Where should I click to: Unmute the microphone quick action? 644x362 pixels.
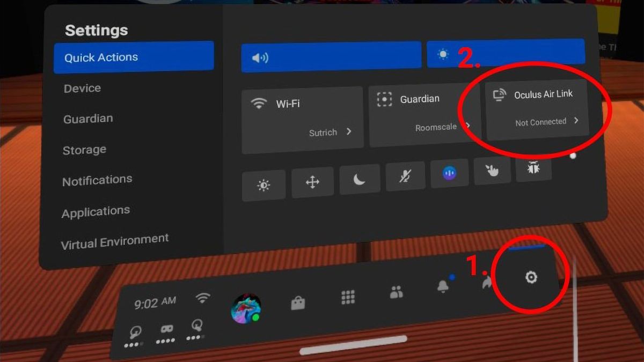click(405, 176)
